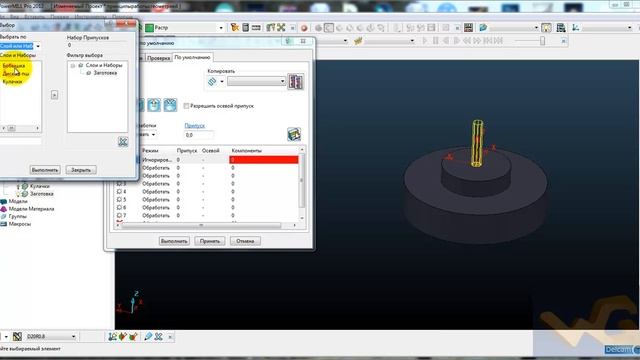Viewport: 640px width, 360px height.
Task: Open the arrow beside the copy icon
Action: 222,82
